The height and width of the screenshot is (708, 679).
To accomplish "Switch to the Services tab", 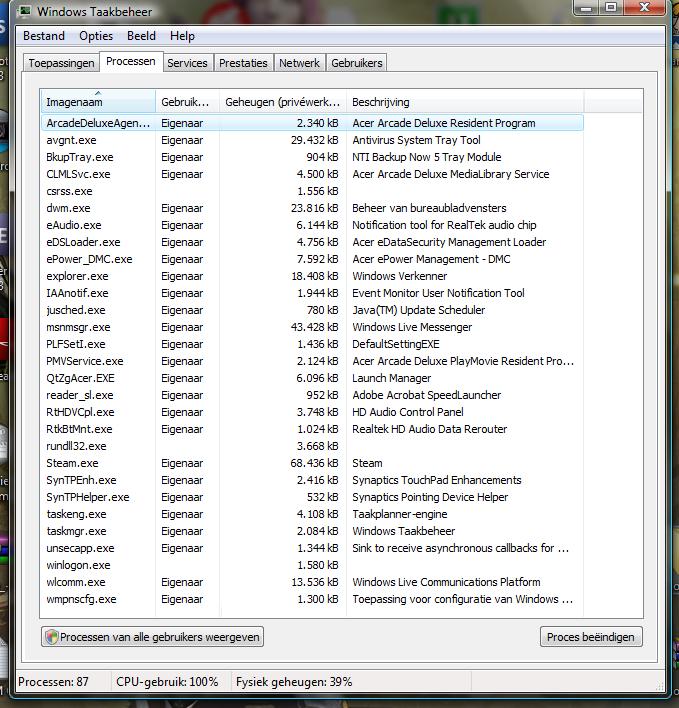I will click(187, 63).
